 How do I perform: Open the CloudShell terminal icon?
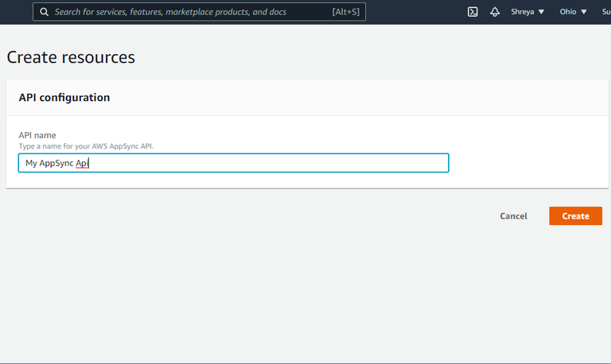[473, 12]
